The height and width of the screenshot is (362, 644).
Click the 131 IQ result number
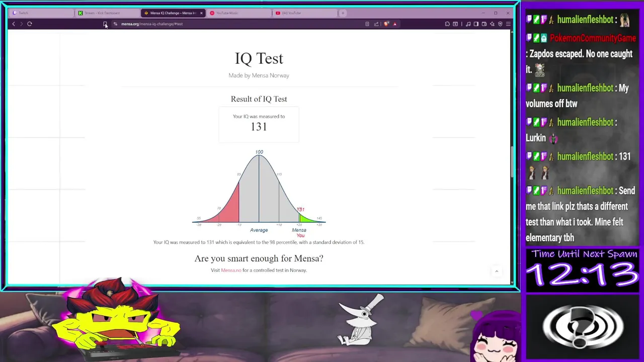pos(259,127)
